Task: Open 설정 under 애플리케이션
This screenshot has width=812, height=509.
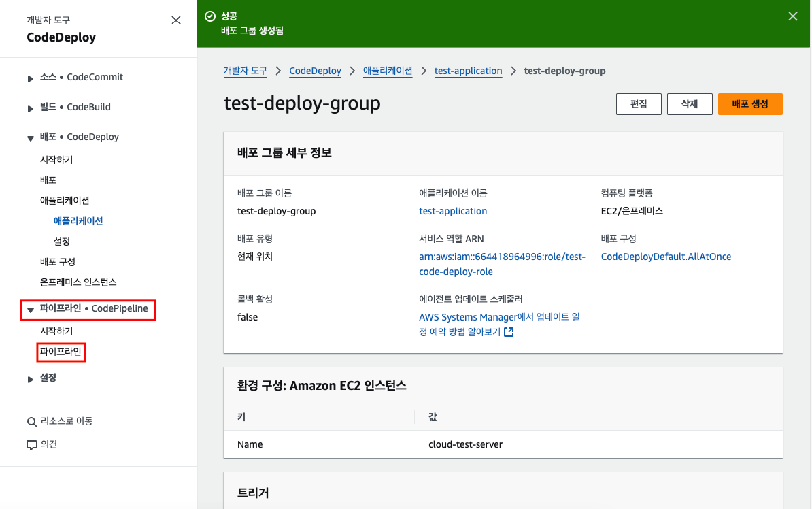Action: click(62, 241)
